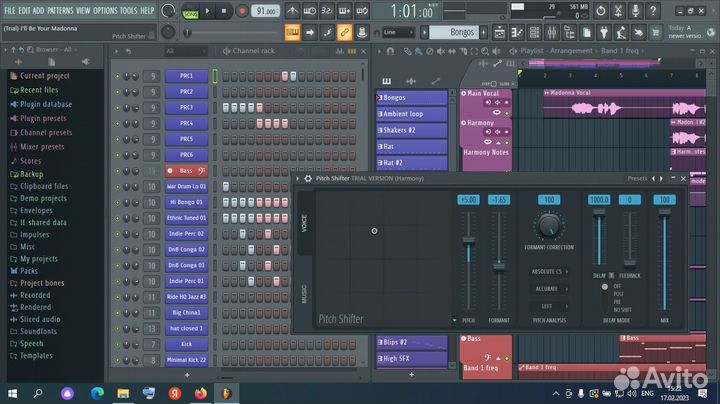The image size is (720, 404).
Task: Open undo history circular arrow icon
Action: click(x=601, y=11)
